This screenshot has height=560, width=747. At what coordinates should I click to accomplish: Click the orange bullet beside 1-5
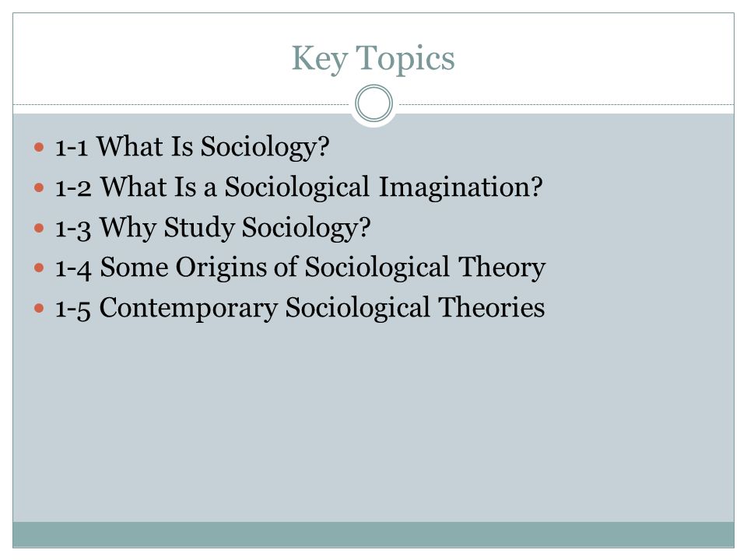tap(39, 309)
